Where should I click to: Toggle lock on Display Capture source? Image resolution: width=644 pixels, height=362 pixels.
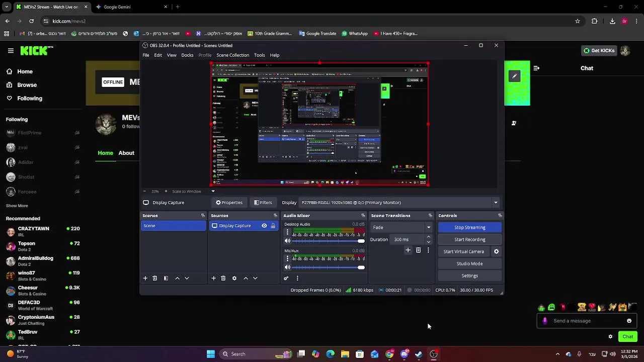pos(273,226)
